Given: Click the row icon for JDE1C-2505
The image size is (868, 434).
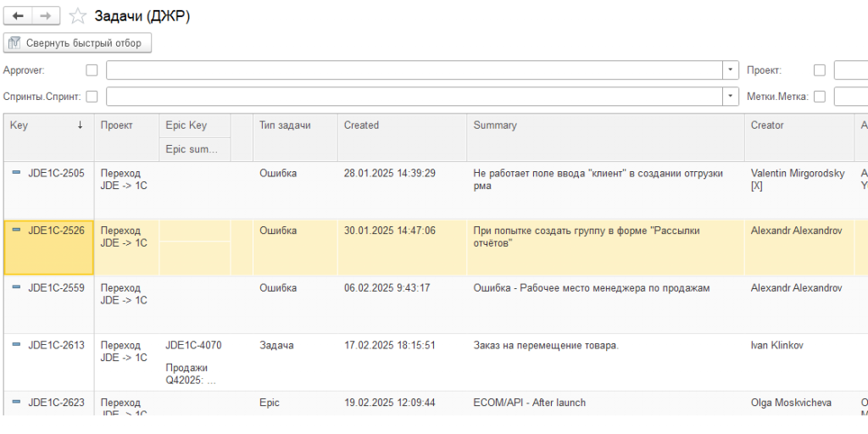Looking at the screenshot, I should coord(16,173).
